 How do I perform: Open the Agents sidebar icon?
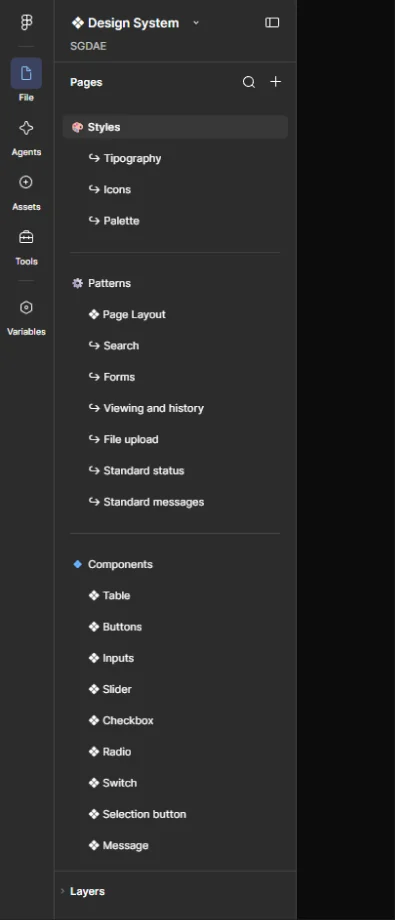(x=26, y=128)
